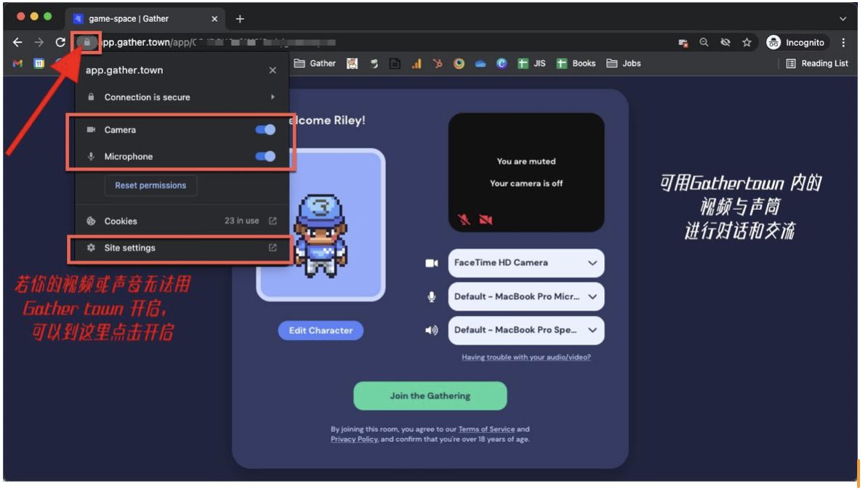Click camera blocked indicator in address bar

click(x=683, y=43)
